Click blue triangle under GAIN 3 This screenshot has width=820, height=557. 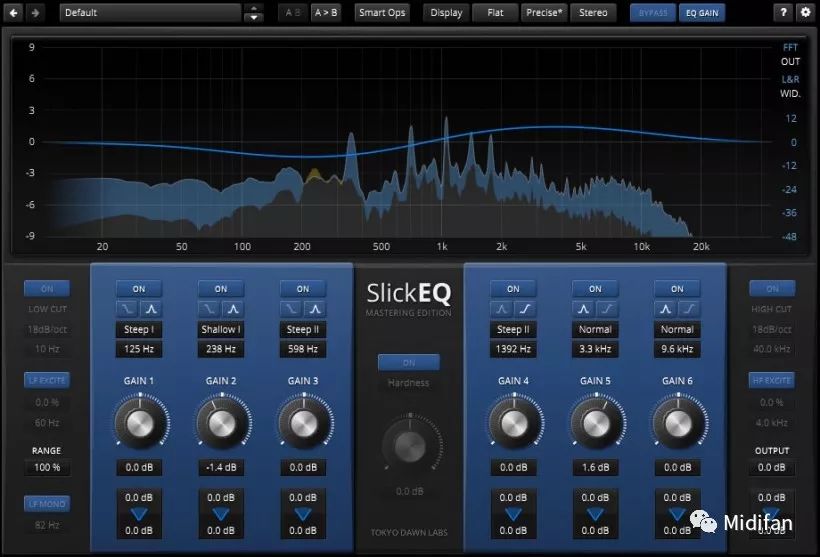[303, 514]
